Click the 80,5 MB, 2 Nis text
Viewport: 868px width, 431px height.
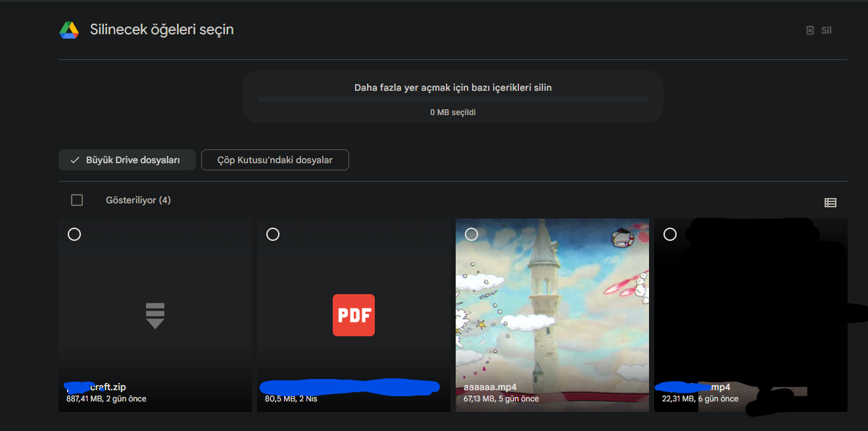click(x=291, y=399)
